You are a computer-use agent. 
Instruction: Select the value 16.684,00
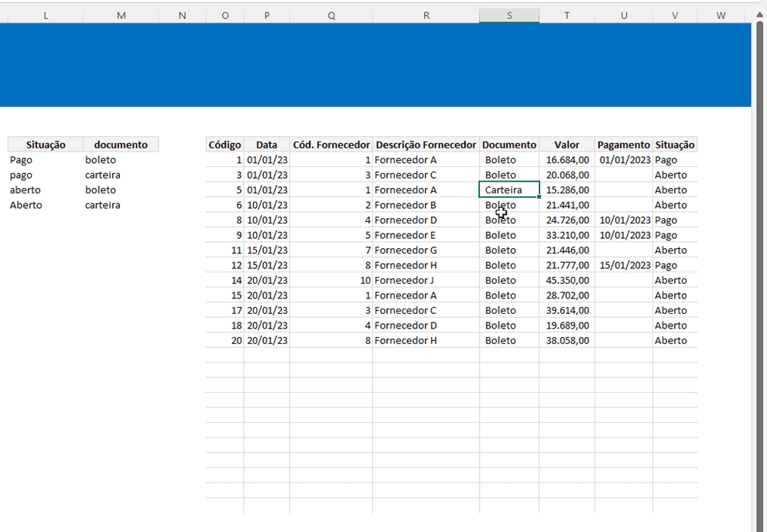pyautogui.click(x=567, y=160)
